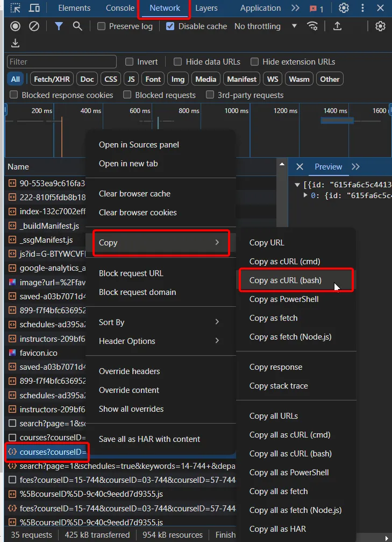Choose Open in new tab
392x542 pixels.
point(161,164)
